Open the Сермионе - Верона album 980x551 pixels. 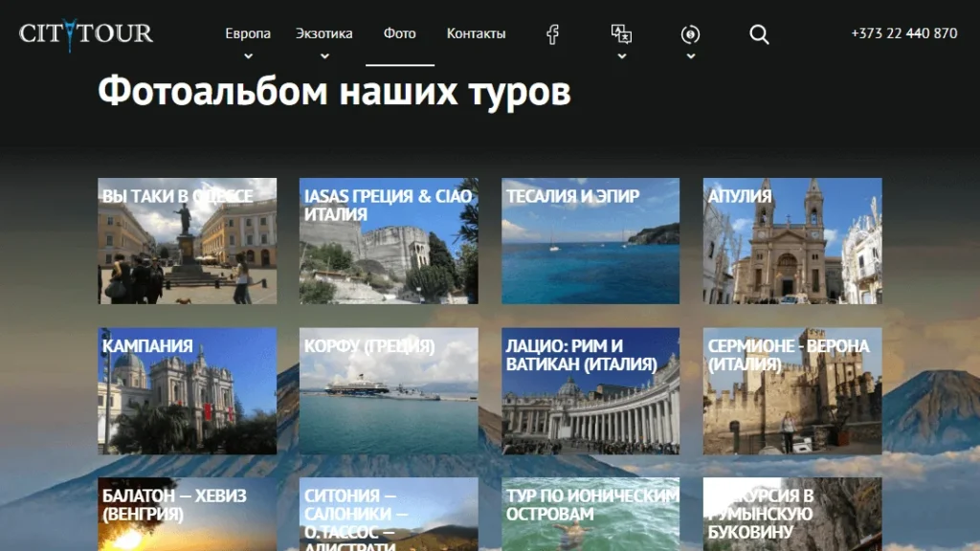[x=792, y=391]
